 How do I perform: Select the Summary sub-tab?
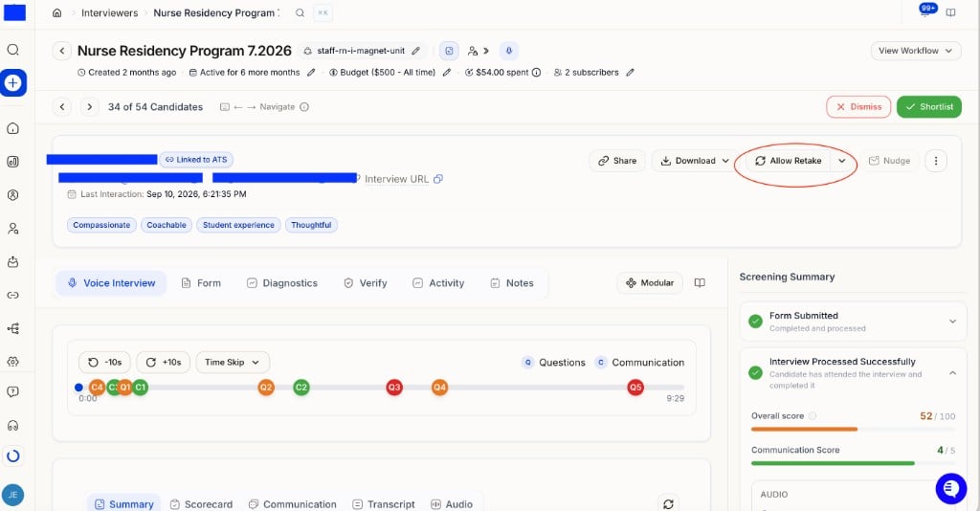tap(123, 504)
